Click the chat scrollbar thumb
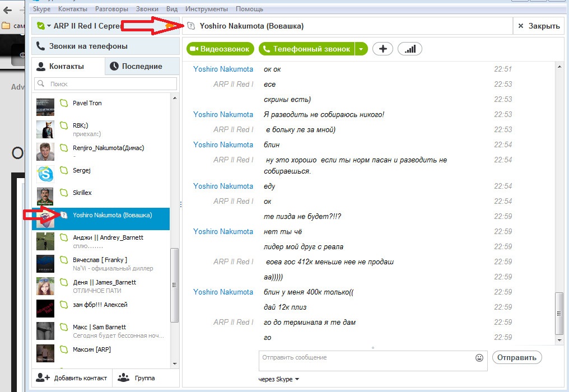This screenshot has width=569, height=392. pyautogui.click(x=559, y=313)
